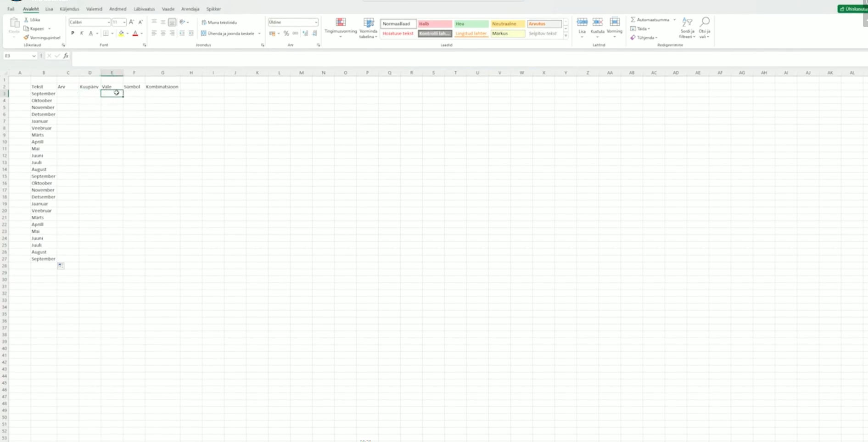Screen dimensions: 868x442
Task: Open the font color dropdown arrow
Action: click(142, 34)
